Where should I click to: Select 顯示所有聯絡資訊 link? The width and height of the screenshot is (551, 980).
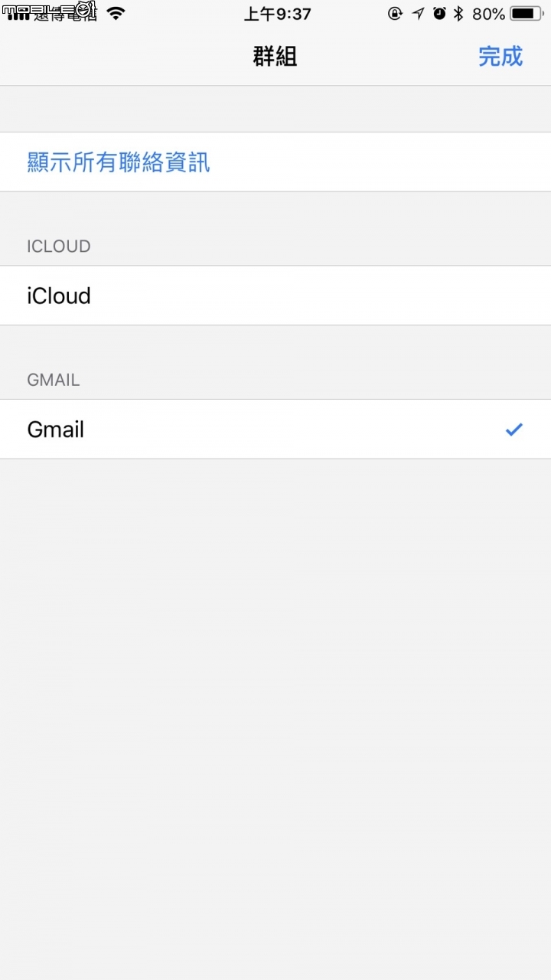(119, 162)
